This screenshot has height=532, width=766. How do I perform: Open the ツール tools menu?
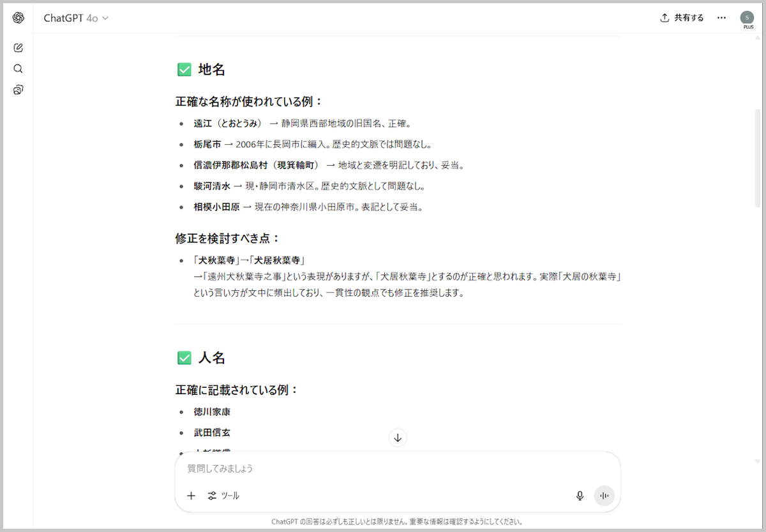point(223,496)
